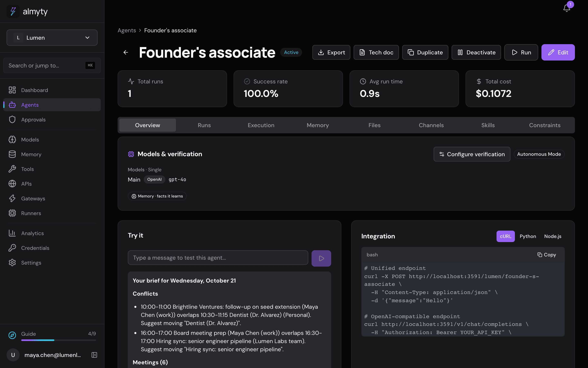Open Configure verification

coord(472,154)
